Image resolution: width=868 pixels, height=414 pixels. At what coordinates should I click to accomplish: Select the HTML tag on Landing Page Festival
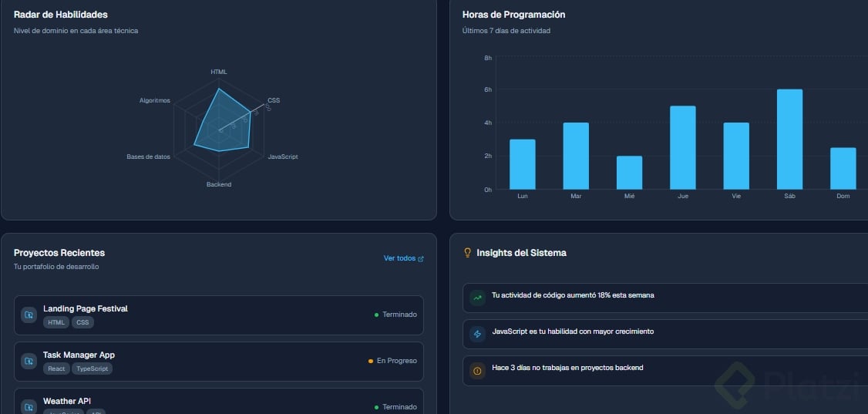click(x=56, y=322)
